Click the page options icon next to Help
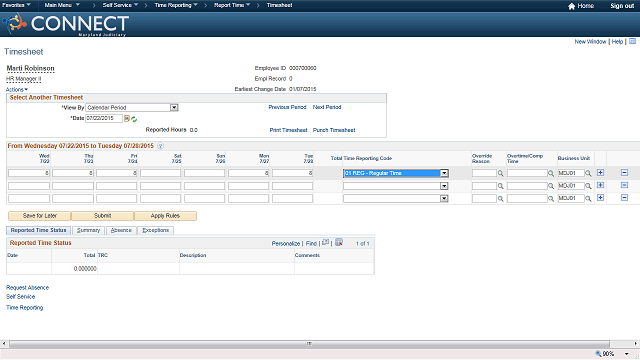The height and width of the screenshot is (360, 640). click(x=632, y=41)
